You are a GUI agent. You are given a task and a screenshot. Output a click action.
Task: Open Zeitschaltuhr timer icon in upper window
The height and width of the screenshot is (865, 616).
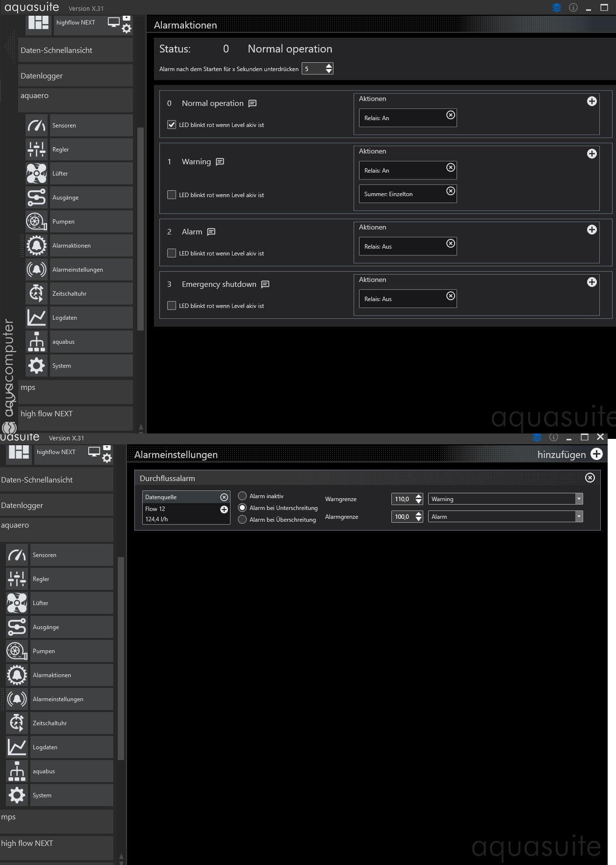[x=36, y=294]
